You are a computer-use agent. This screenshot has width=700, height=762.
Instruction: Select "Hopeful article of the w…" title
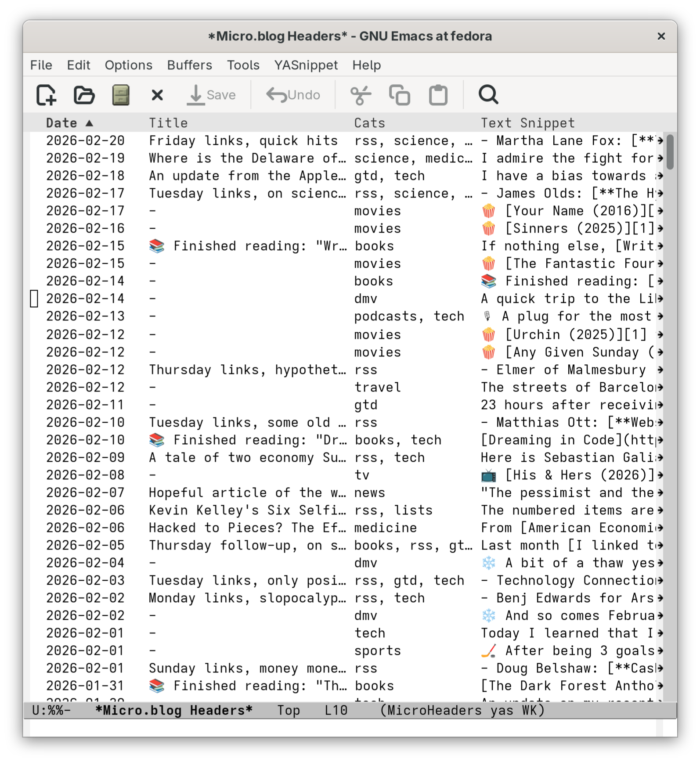(247, 492)
